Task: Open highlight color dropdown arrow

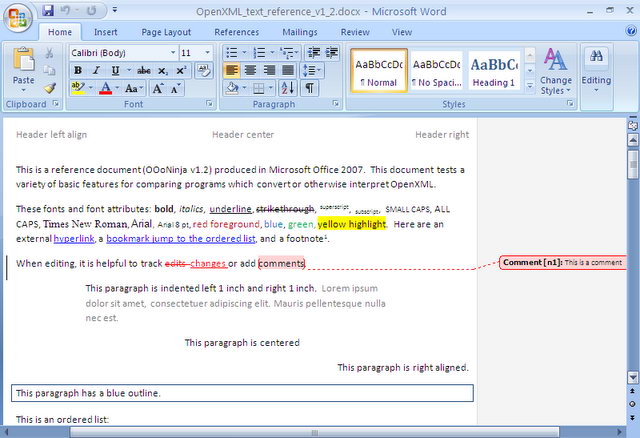Action: tap(91, 88)
